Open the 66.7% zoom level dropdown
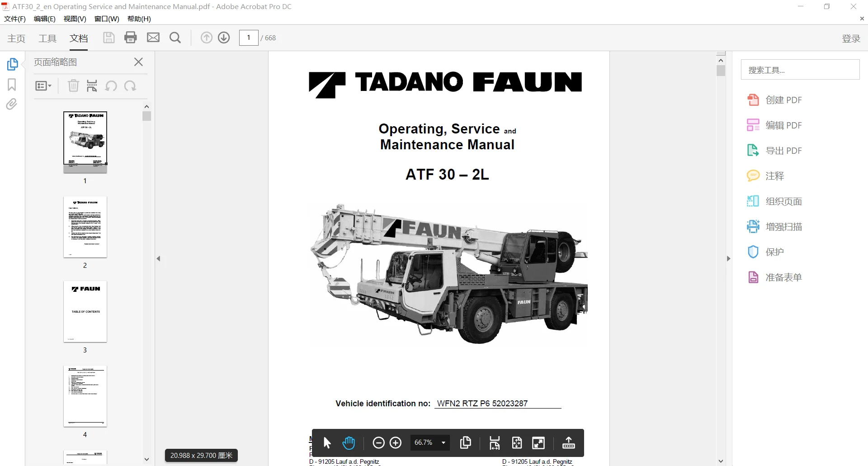The image size is (868, 466). pyautogui.click(x=430, y=443)
